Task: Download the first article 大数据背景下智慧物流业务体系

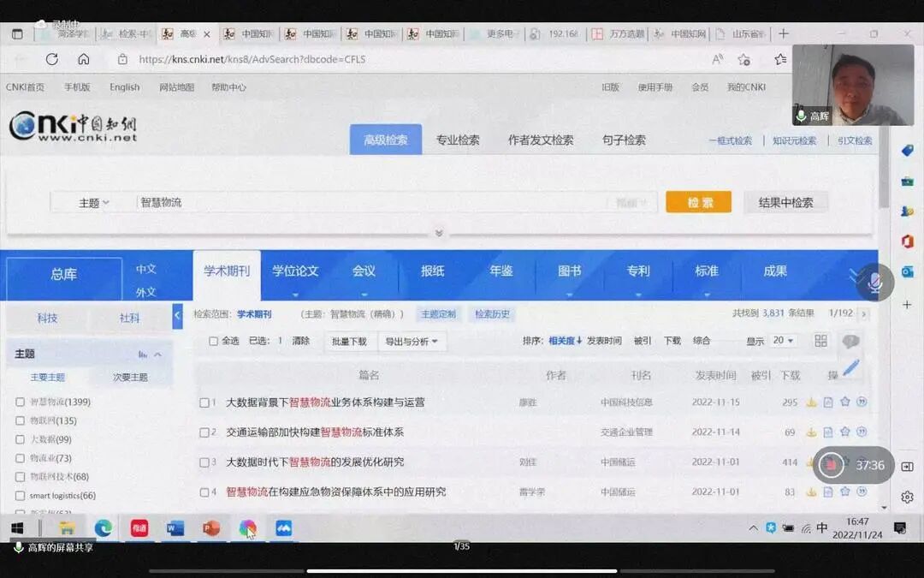Action: [811, 402]
